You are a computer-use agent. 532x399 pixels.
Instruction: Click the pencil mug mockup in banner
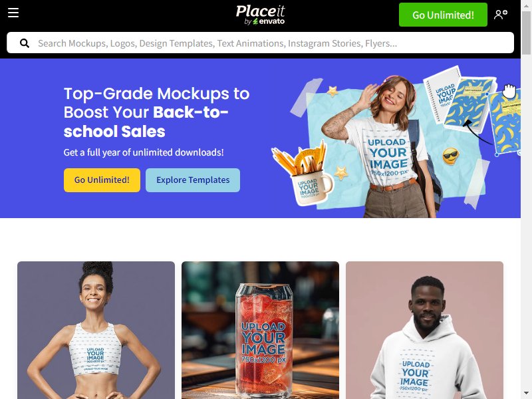click(303, 174)
